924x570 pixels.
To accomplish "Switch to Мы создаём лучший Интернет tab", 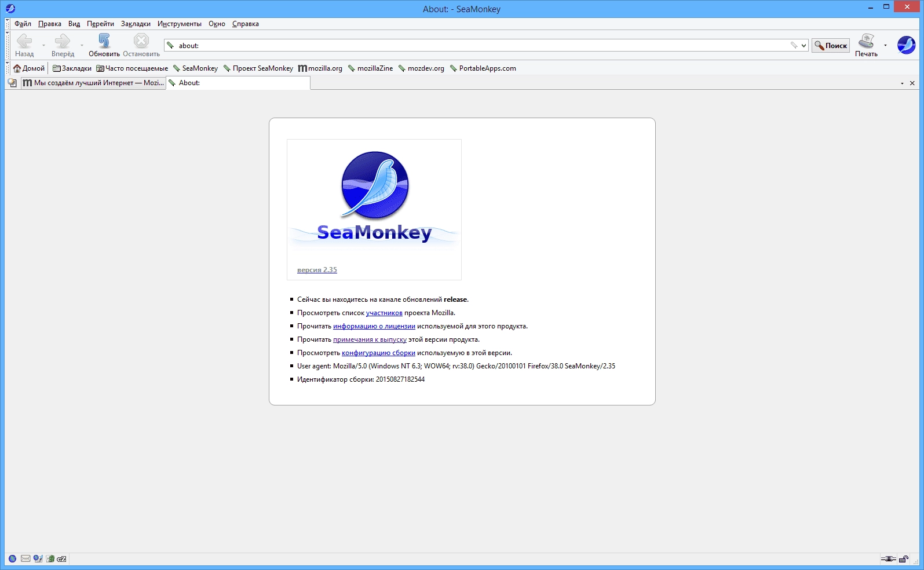I will 93,83.
